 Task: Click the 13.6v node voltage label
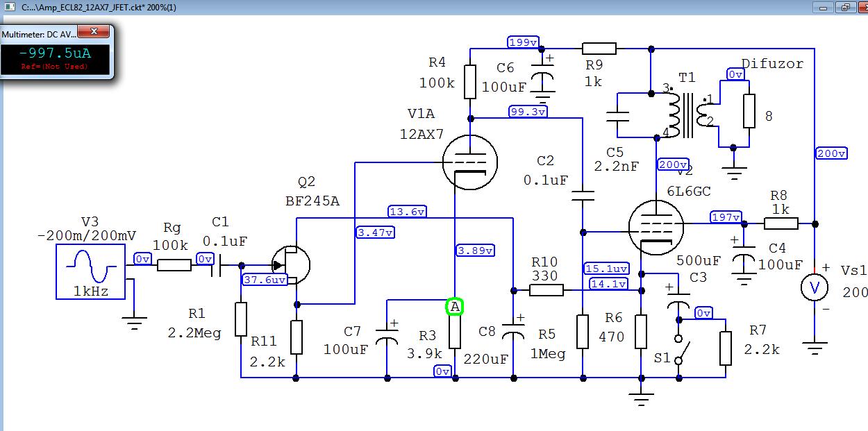click(x=408, y=212)
